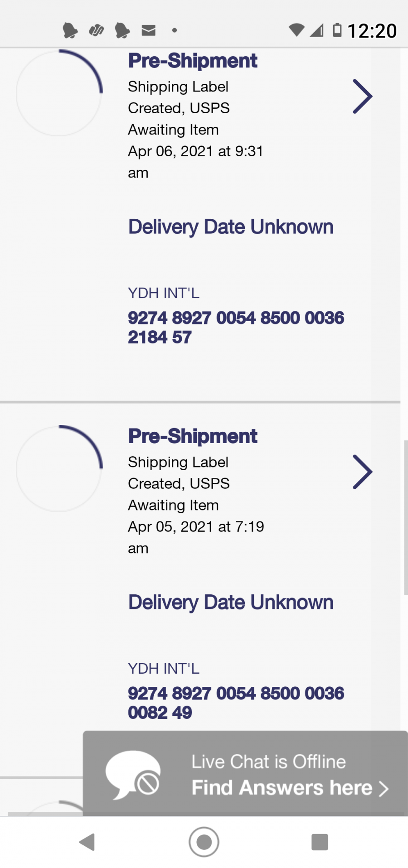Tap the Wi-Fi signal status icon

296,30
